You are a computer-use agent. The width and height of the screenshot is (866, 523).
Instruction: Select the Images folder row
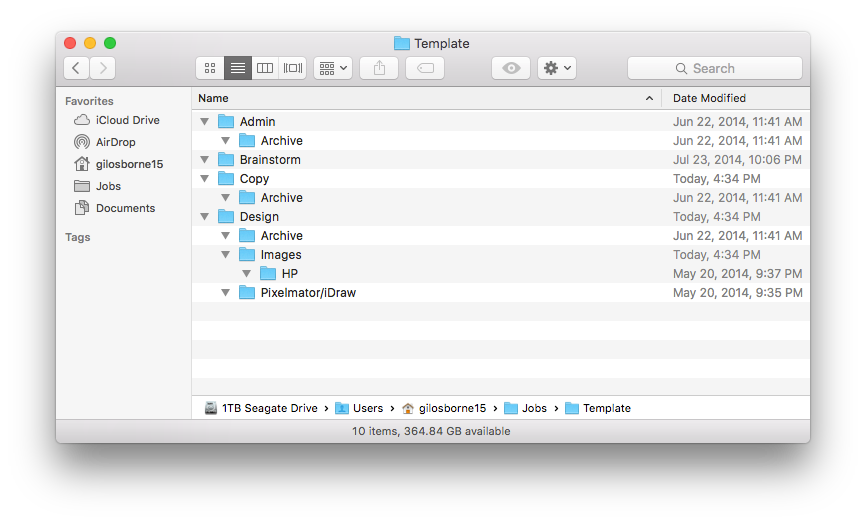click(501, 255)
